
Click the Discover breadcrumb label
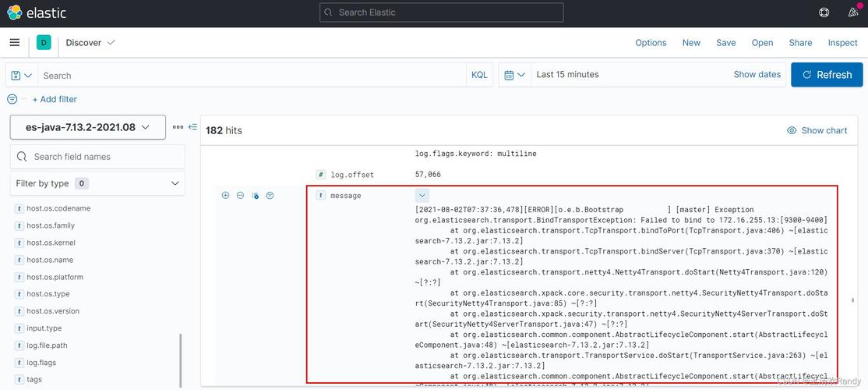[x=83, y=43]
